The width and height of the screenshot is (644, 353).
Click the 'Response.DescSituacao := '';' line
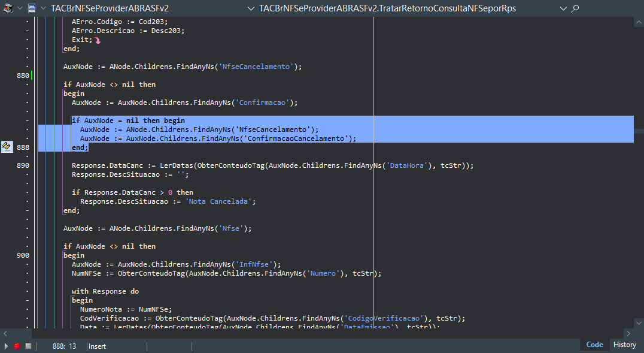[130, 174]
